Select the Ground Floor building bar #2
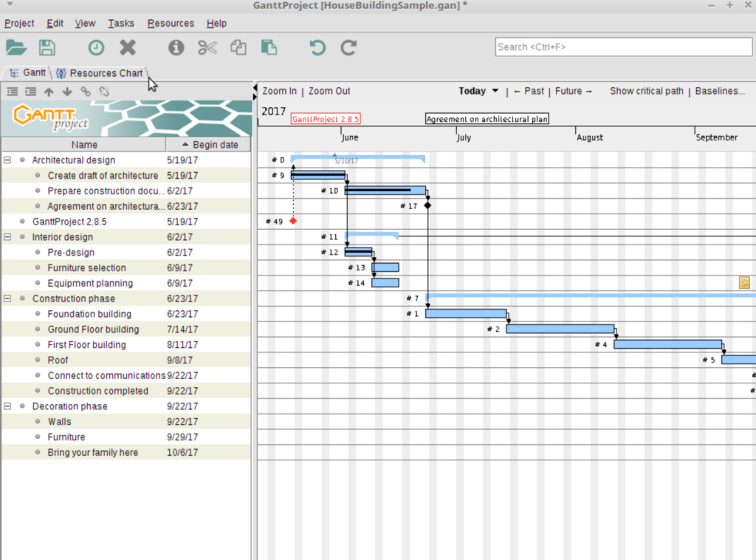 [560, 329]
